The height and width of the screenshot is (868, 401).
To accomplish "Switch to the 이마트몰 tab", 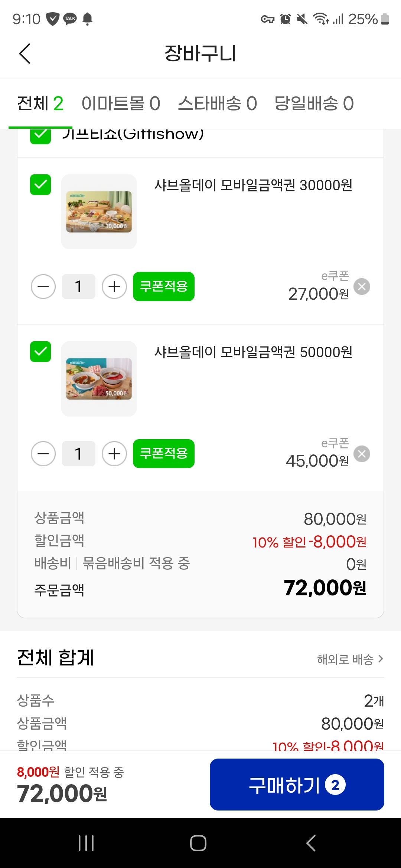I will point(121,103).
